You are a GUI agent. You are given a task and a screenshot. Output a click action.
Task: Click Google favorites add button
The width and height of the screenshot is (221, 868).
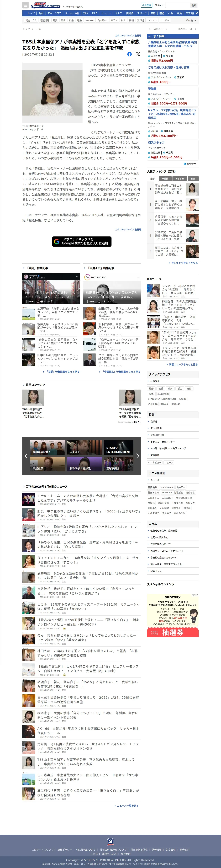[82, 241]
